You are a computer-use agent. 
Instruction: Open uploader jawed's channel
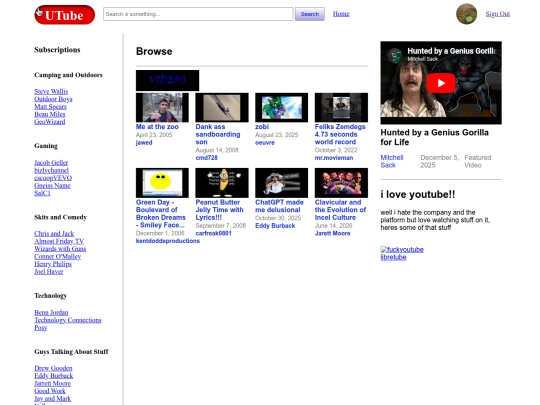click(144, 143)
